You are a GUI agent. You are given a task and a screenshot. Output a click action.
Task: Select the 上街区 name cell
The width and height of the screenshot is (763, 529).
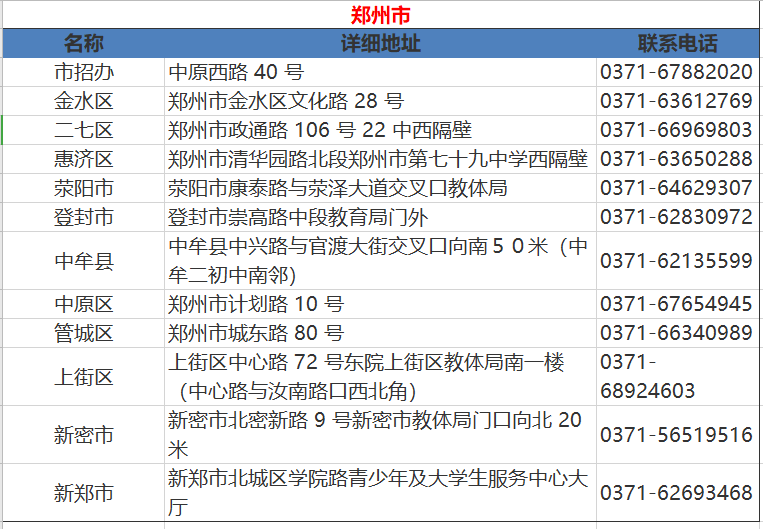[x=84, y=377]
